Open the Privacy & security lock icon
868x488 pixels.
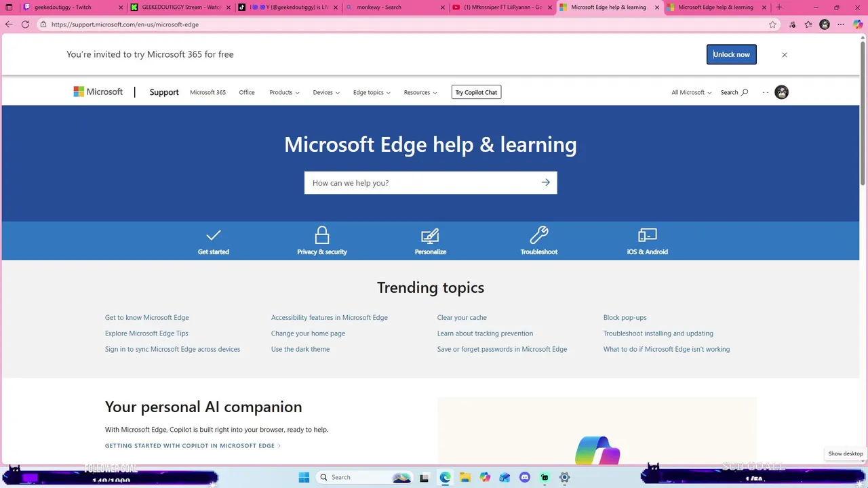(322, 235)
